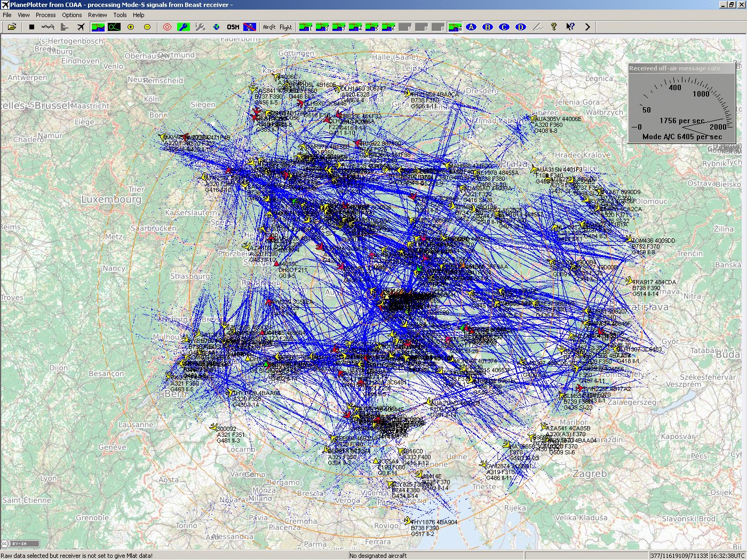Screen dimensions: 747x560
Task: Click 'No designated aircraft' in status bar
Action: [378, 556]
